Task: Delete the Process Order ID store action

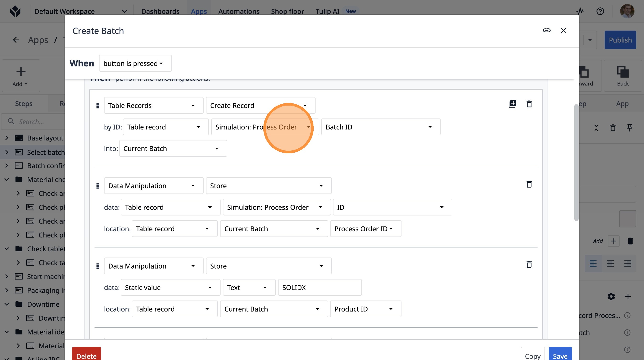Action: point(529,184)
